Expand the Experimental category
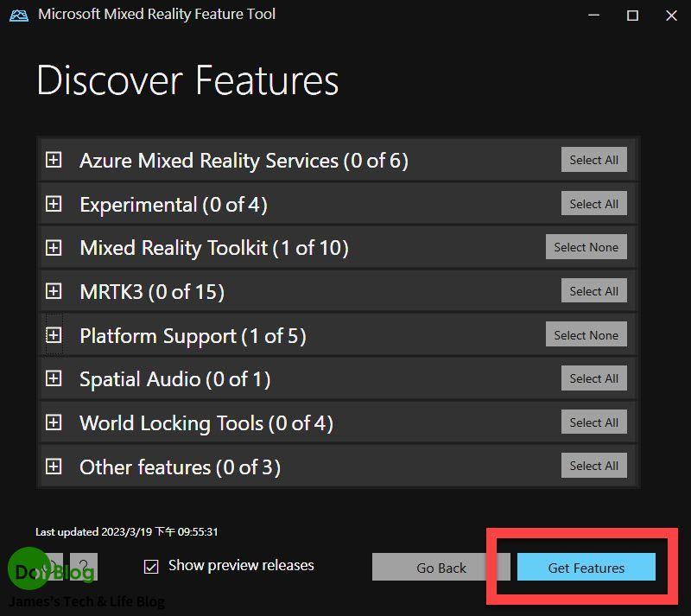 click(x=54, y=204)
